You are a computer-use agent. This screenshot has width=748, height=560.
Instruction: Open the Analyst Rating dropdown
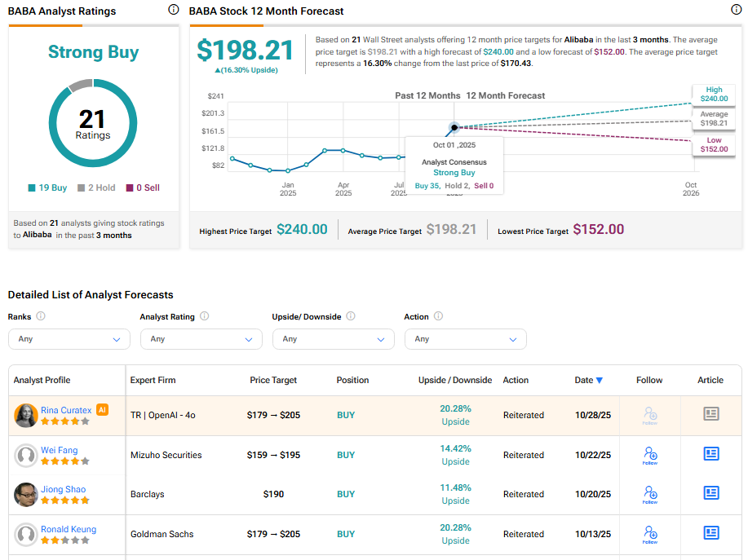point(201,339)
